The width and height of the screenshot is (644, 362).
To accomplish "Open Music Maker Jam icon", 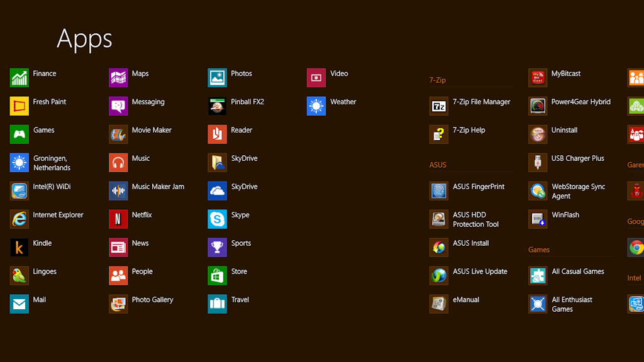I will point(118,191).
